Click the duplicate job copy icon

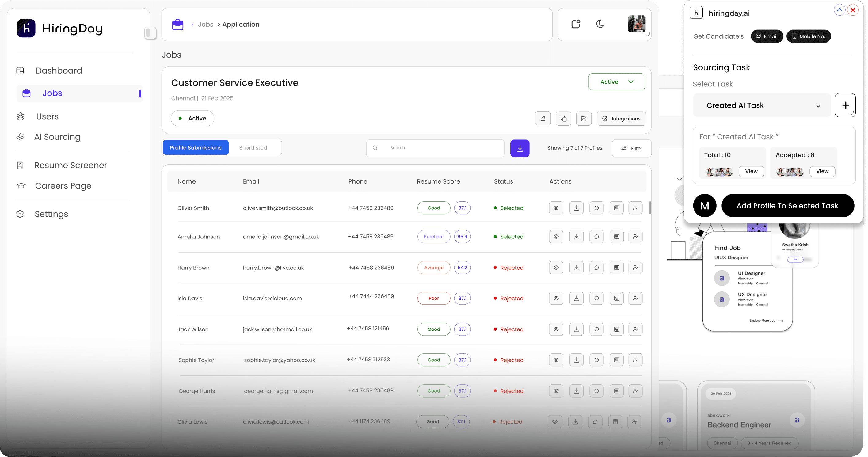[563, 118]
